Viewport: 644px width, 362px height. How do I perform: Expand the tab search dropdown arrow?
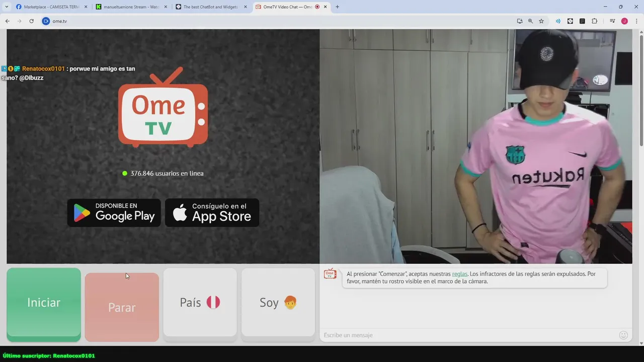(x=7, y=7)
